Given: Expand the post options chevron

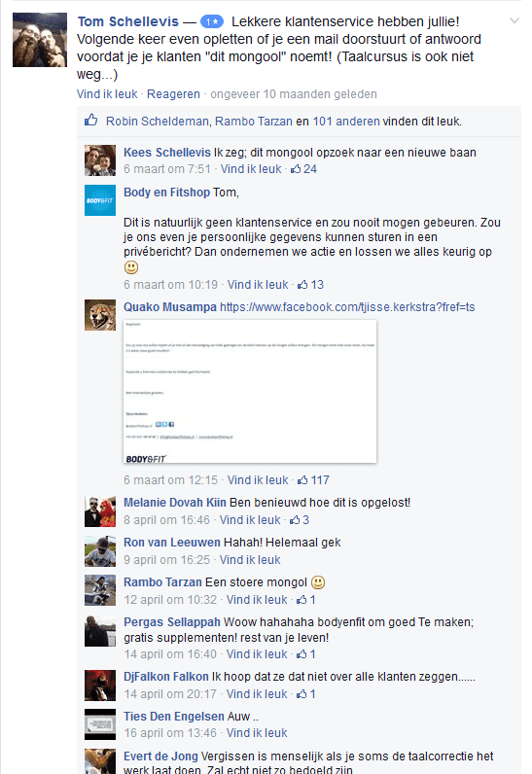Looking at the screenshot, I should point(514,20).
